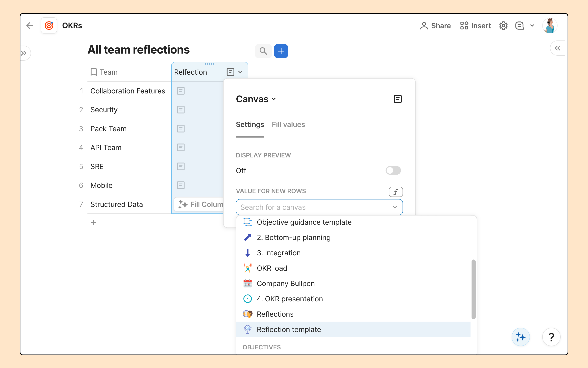
Task: Open the settings gear icon
Action: pos(503,26)
